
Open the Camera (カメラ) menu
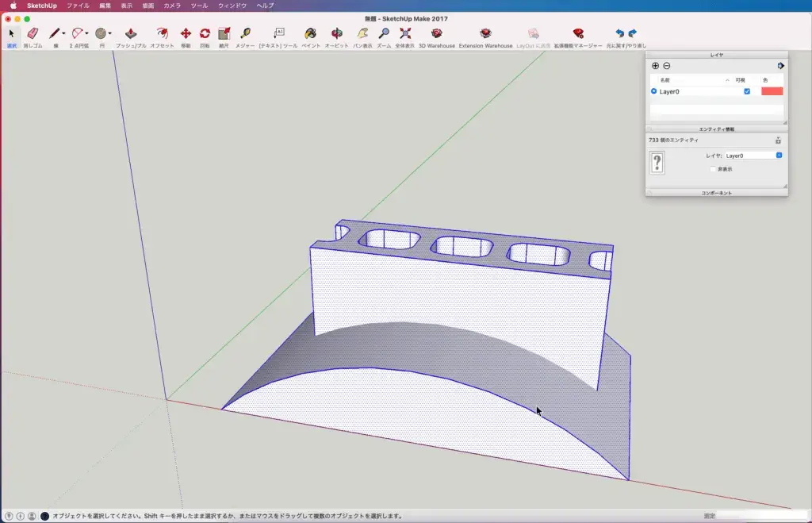coord(172,6)
